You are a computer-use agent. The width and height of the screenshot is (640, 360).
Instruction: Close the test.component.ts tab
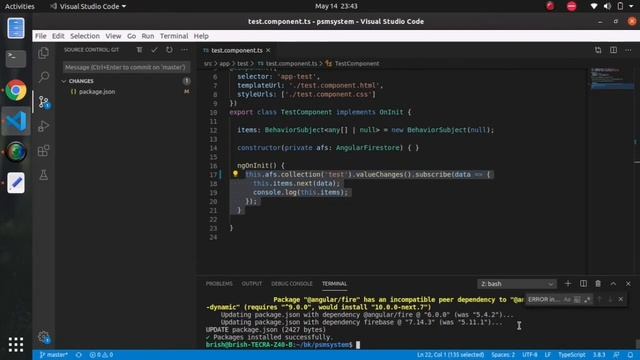[x=268, y=50]
